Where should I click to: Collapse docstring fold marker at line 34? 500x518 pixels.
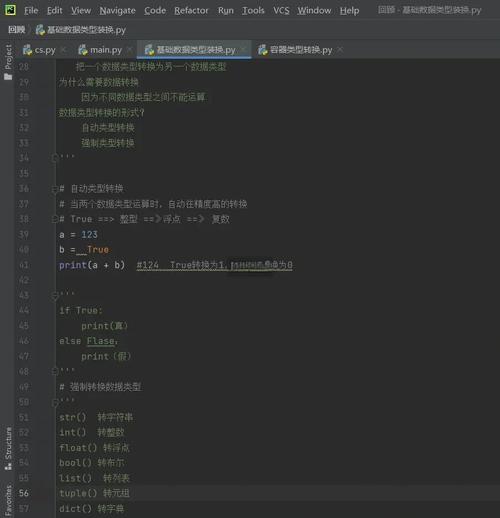click(x=55, y=158)
